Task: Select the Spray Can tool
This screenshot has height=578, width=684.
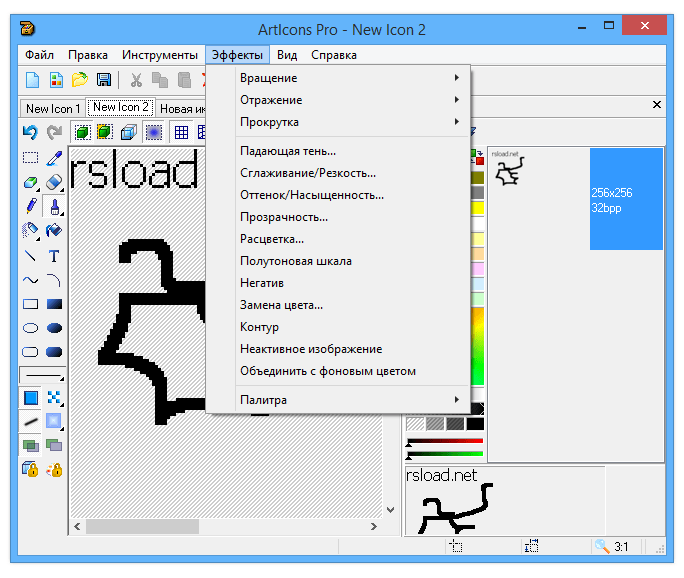Action: coord(31,230)
